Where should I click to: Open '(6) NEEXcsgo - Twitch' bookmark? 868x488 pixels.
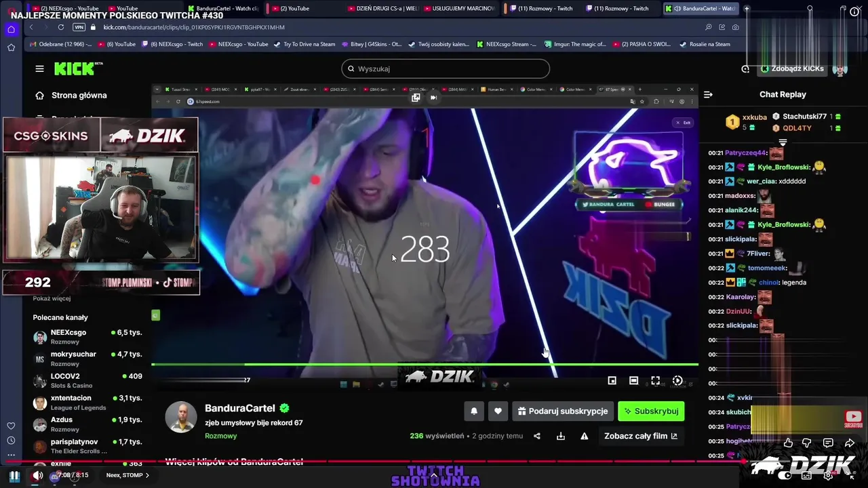172,44
